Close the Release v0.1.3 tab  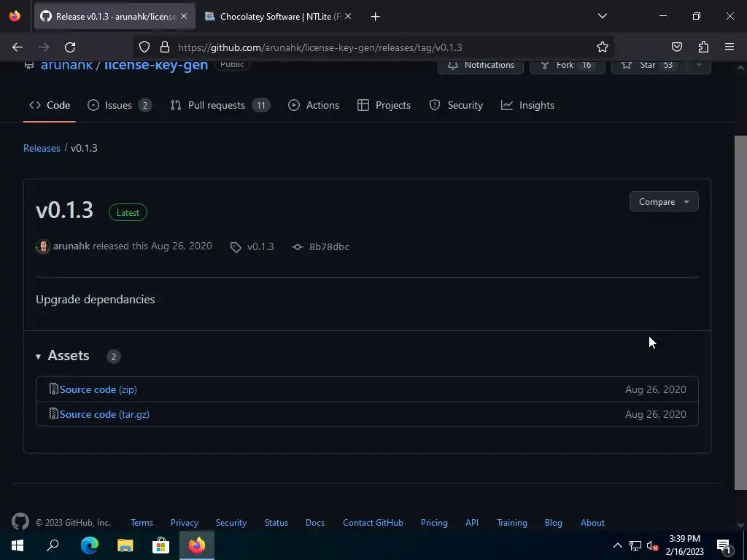click(184, 17)
